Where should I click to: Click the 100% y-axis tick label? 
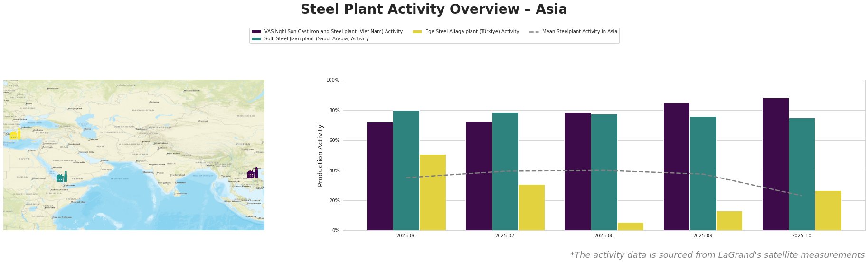pos(333,80)
